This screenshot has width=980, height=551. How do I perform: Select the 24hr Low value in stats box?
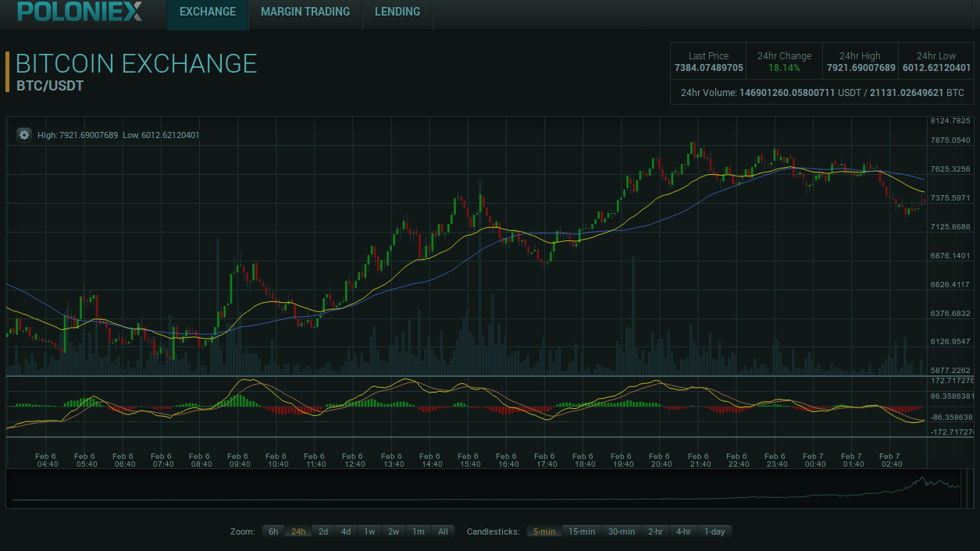tap(936, 68)
